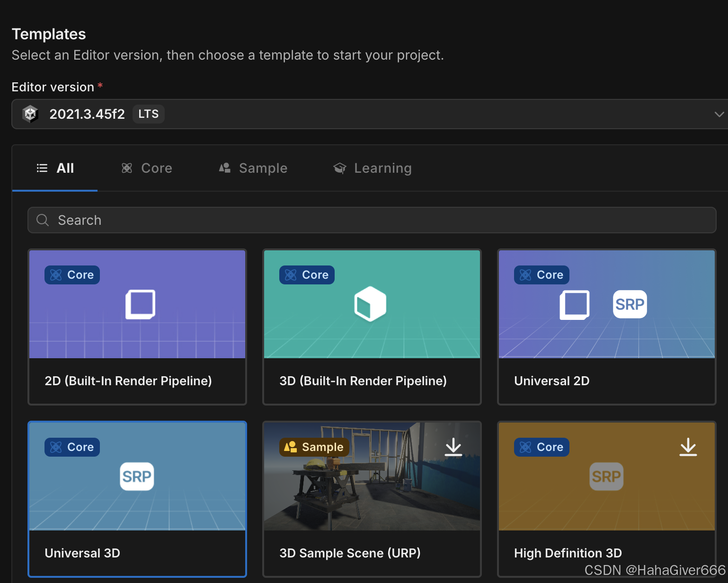
Task: Select the 3D (Built-In Render Pipeline) template thumbnail
Action: (x=372, y=304)
